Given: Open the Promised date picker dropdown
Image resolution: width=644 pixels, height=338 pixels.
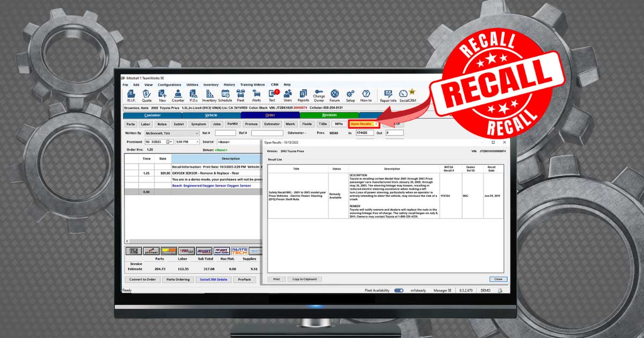Looking at the screenshot, I should click(170, 142).
